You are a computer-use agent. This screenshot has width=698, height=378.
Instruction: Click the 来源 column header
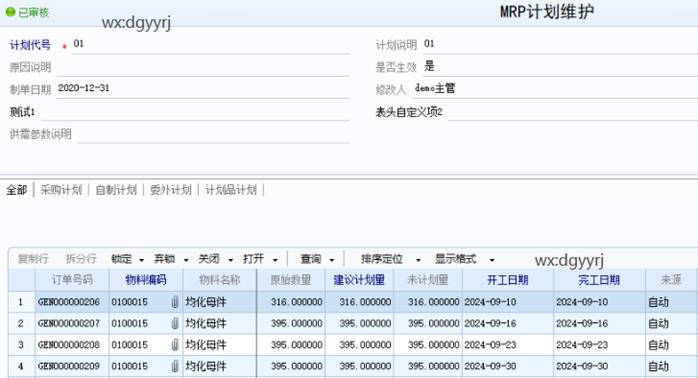[x=672, y=280]
